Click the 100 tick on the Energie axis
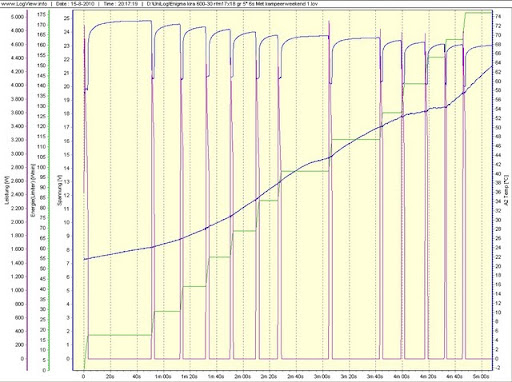 point(42,167)
